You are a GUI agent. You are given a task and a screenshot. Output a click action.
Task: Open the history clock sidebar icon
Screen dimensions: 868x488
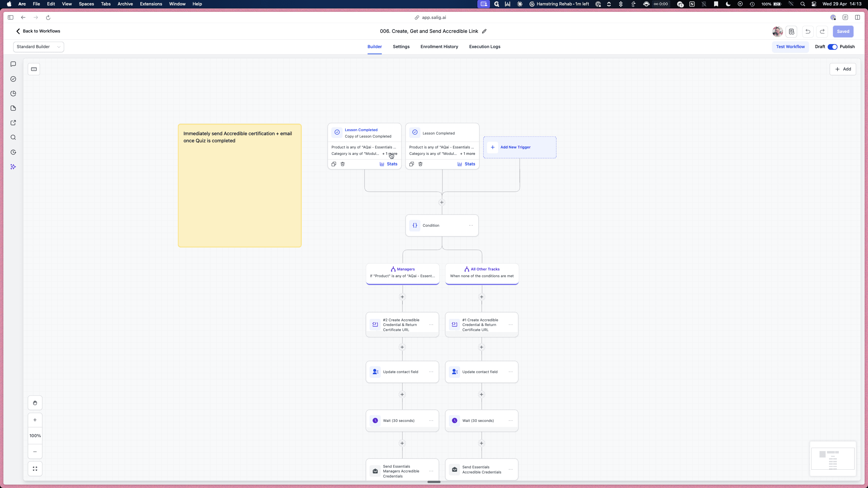(x=13, y=152)
